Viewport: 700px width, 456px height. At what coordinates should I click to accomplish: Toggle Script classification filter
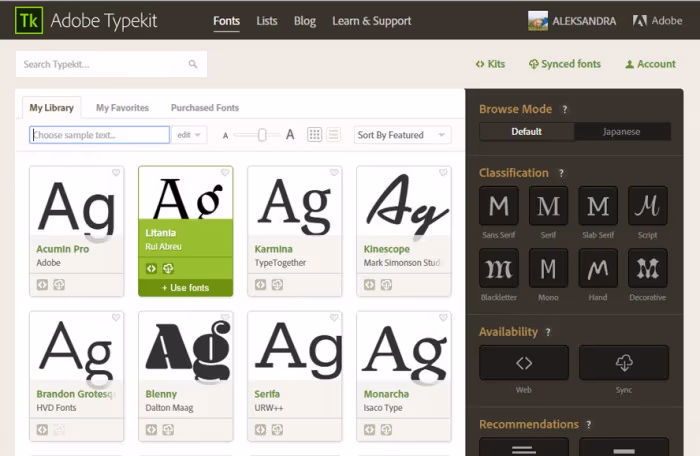click(x=648, y=206)
